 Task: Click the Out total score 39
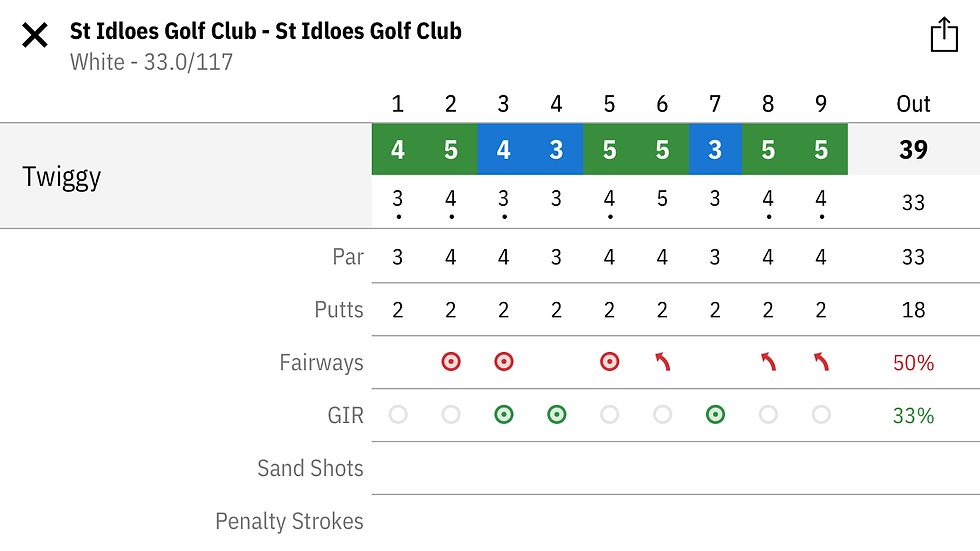913,150
